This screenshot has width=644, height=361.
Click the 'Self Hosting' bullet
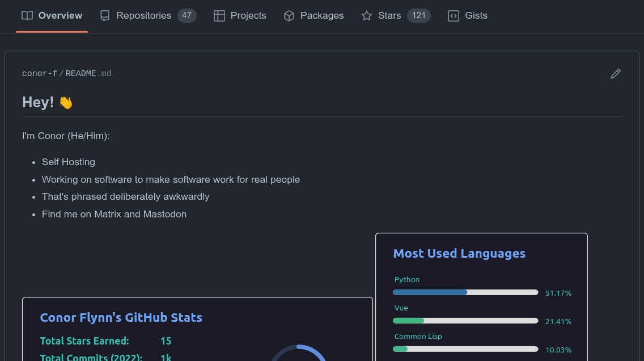(x=68, y=162)
